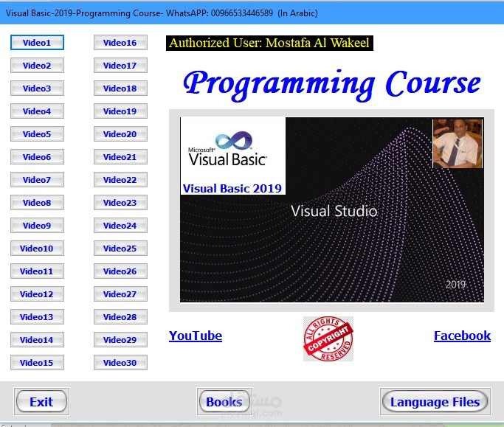The height and width of the screenshot is (427, 504).
Task: Start Video6 lesson
Action: [x=37, y=157]
